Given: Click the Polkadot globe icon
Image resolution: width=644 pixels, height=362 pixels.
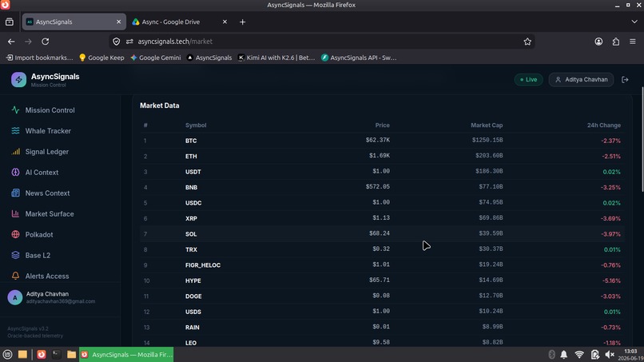Looking at the screenshot, I should tap(15, 234).
